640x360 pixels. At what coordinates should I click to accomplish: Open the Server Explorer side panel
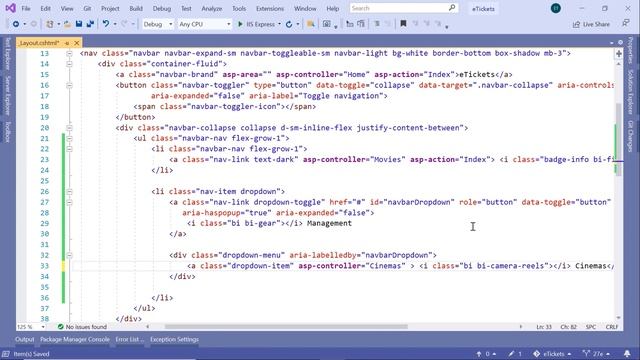pos(7,95)
